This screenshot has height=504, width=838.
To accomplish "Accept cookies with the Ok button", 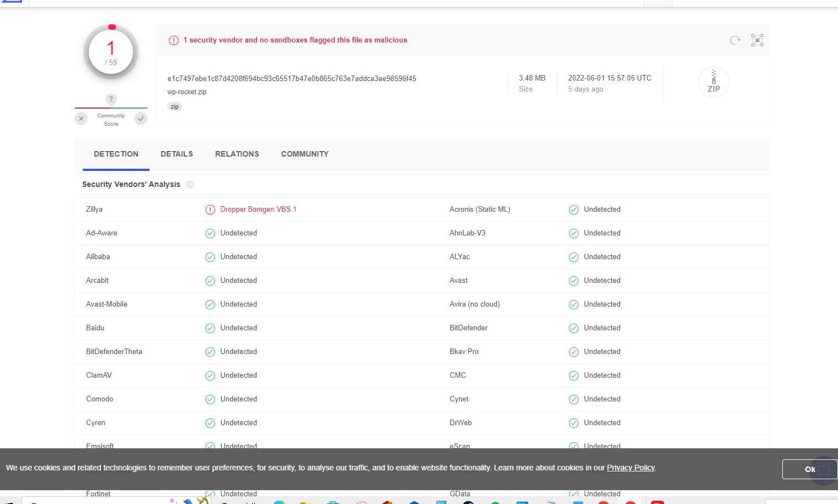I will click(x=809, y=469).
